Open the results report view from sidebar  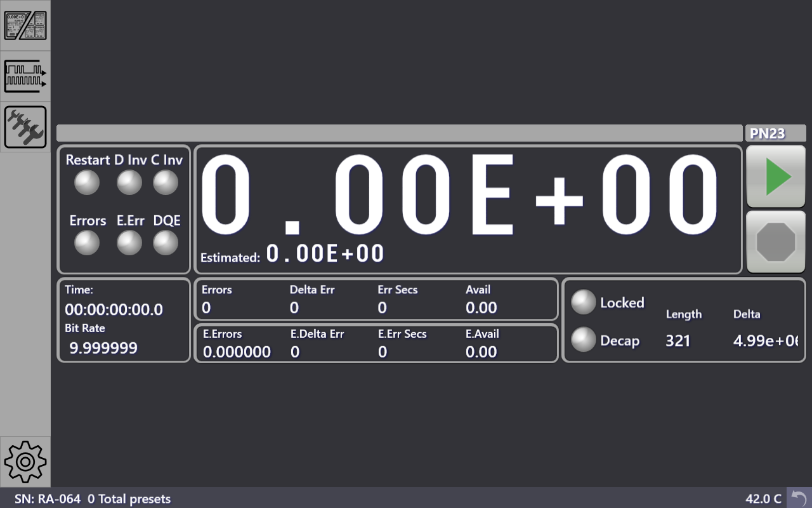(x=25, y=25)
